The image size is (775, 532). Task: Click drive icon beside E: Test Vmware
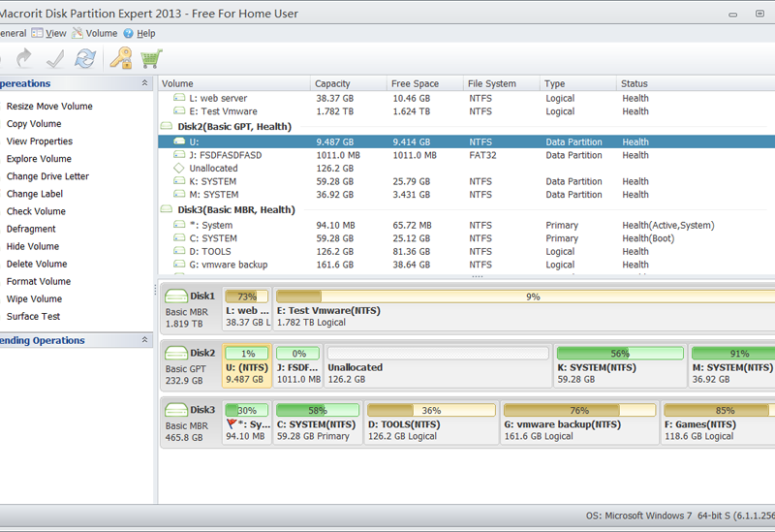[x=179, y=110]
